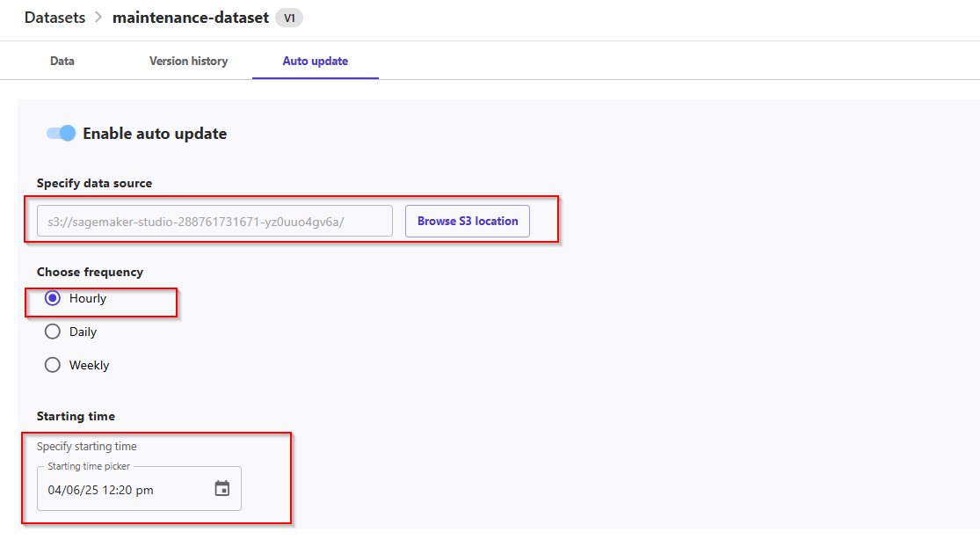Toggle the Enable auto update switch
Image resolution: width=980 pixels, height=547 pixels.
(x=61, y=133)
